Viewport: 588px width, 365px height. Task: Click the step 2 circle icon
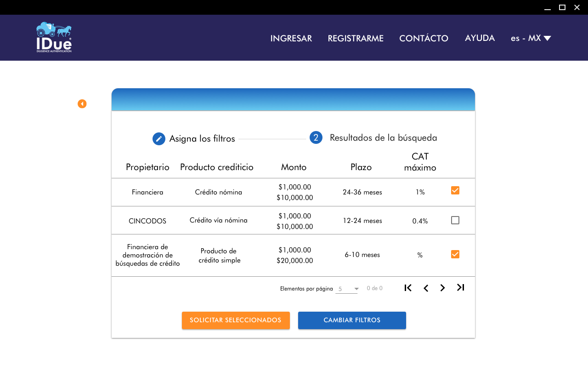(x=316, y=137)
